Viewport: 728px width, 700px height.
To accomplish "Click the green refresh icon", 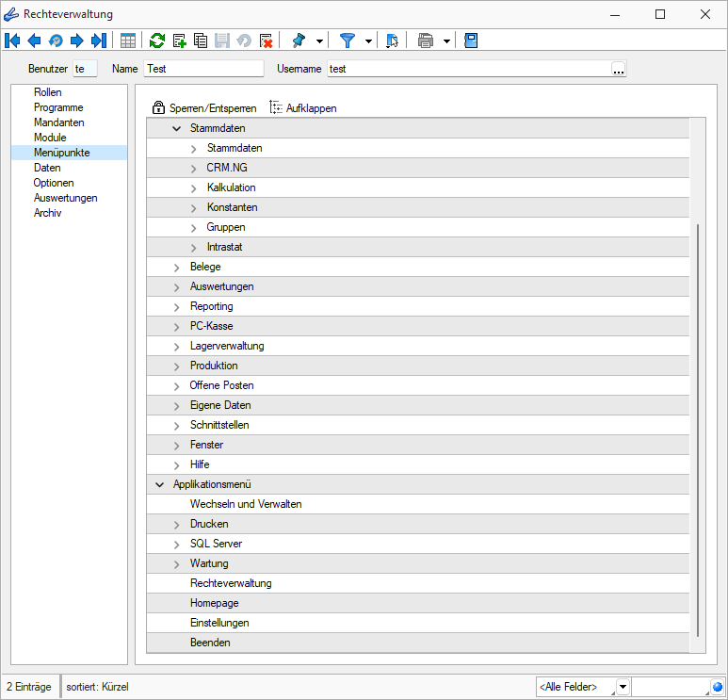I will [x=157, y=41].
